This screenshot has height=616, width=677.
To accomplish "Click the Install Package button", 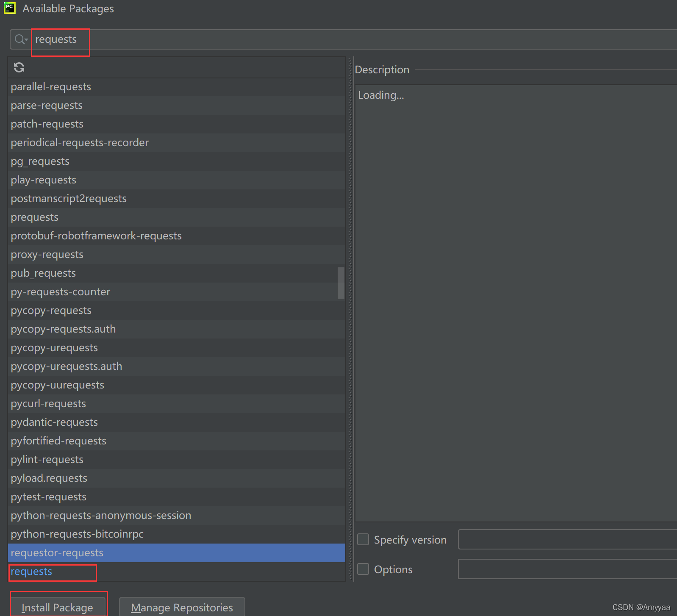I will click(x=58, y=607).
